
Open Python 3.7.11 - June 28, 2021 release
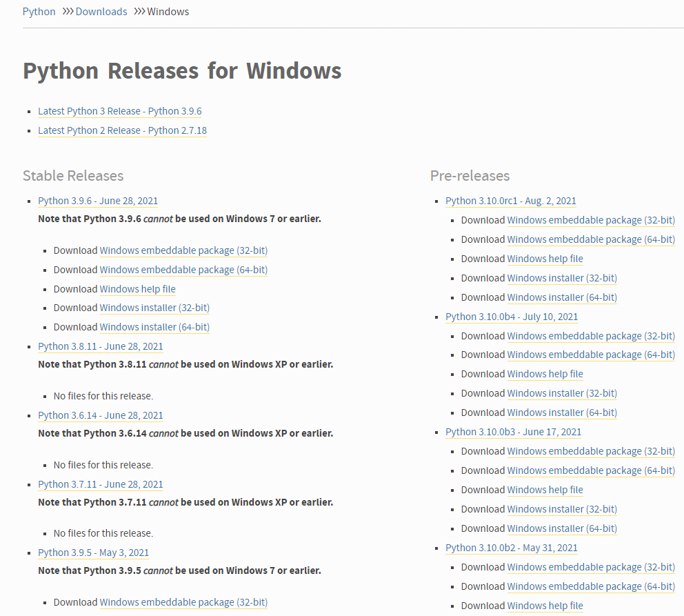101,484
